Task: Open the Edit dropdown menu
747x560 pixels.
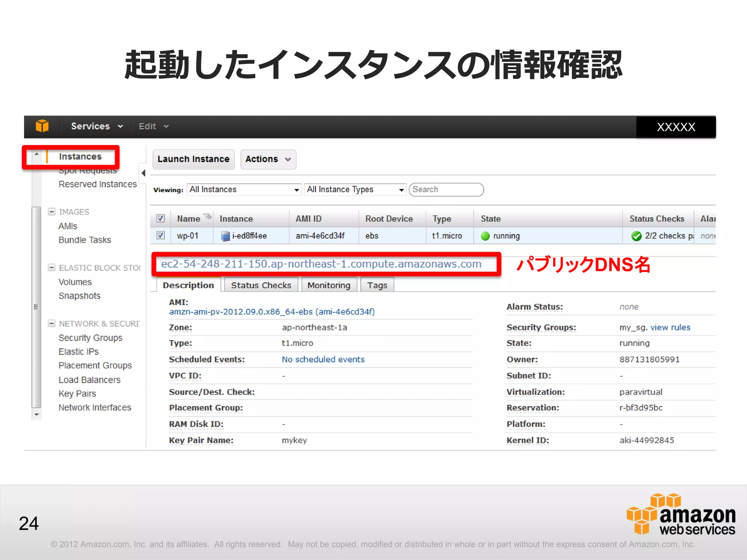Action: point(154,127)
